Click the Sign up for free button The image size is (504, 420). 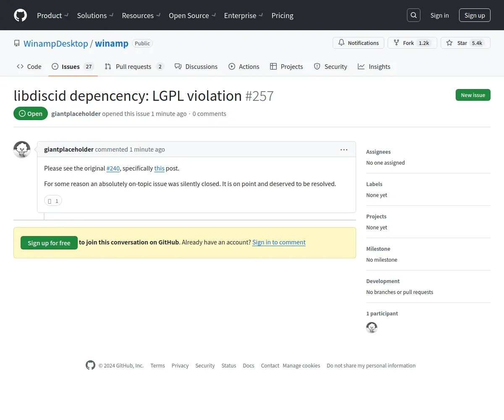tap(49, 243)
